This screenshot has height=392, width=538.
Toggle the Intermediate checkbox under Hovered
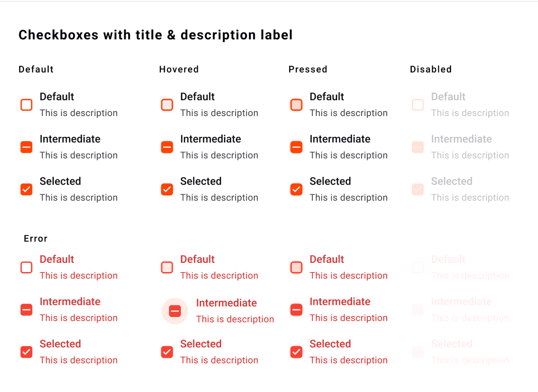167,147
